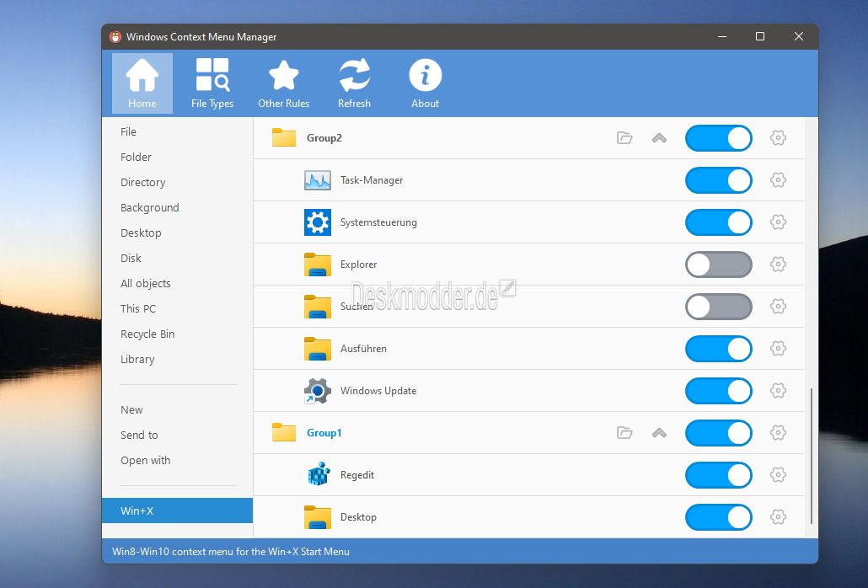Open the File Types section
This screenshot has width=868, height=588.
(212, 83)
